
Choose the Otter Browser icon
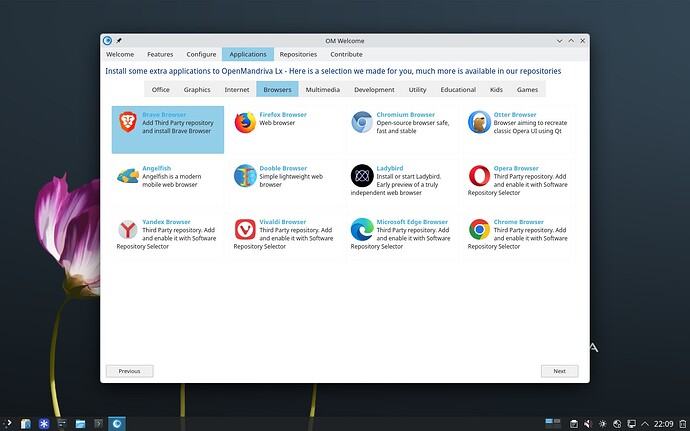click(479, 122)
